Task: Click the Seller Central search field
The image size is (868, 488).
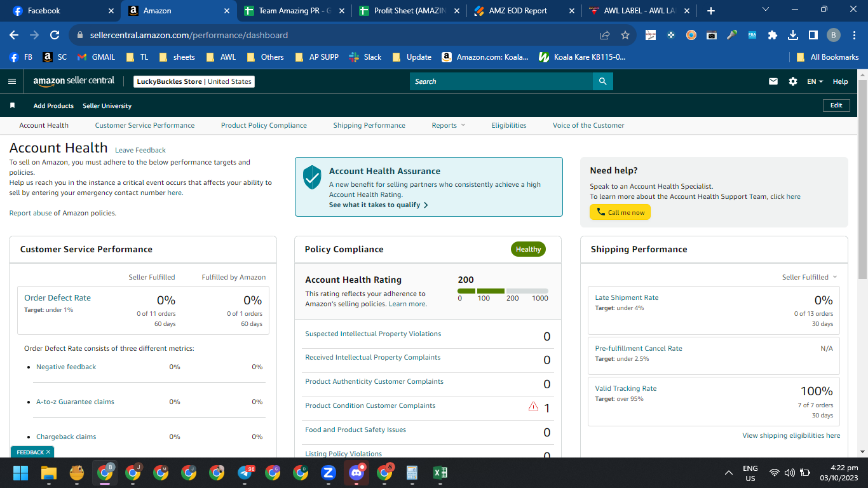Action: 501,81
